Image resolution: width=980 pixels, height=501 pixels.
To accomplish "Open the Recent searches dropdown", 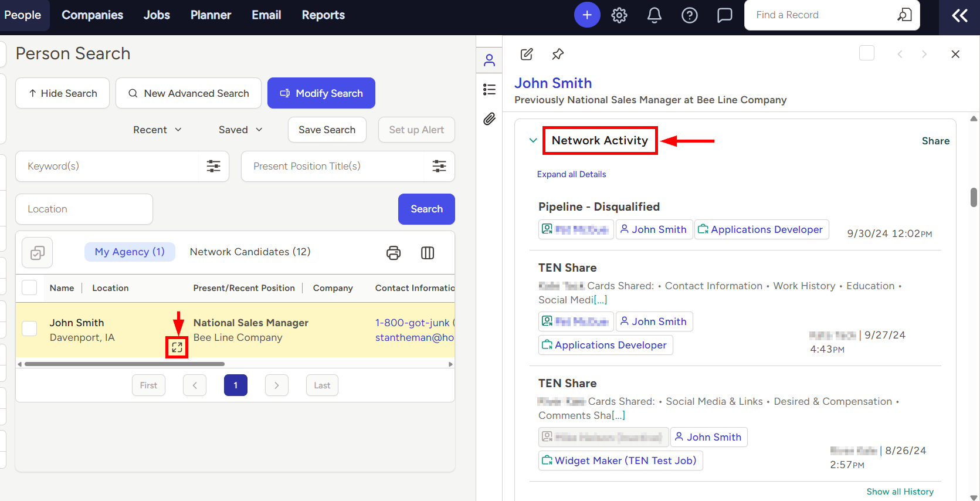I will [x=157, y=130].
